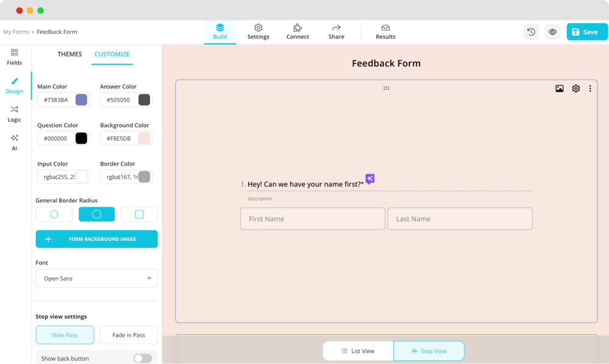
Task: Open the version history icon
Action: [530, 31]
